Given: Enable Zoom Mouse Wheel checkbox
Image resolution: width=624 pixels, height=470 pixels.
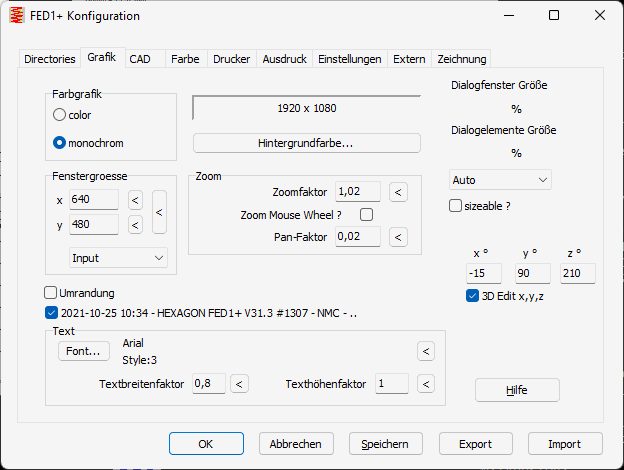Looking at the screenshot, I should (x=366, y=214).
